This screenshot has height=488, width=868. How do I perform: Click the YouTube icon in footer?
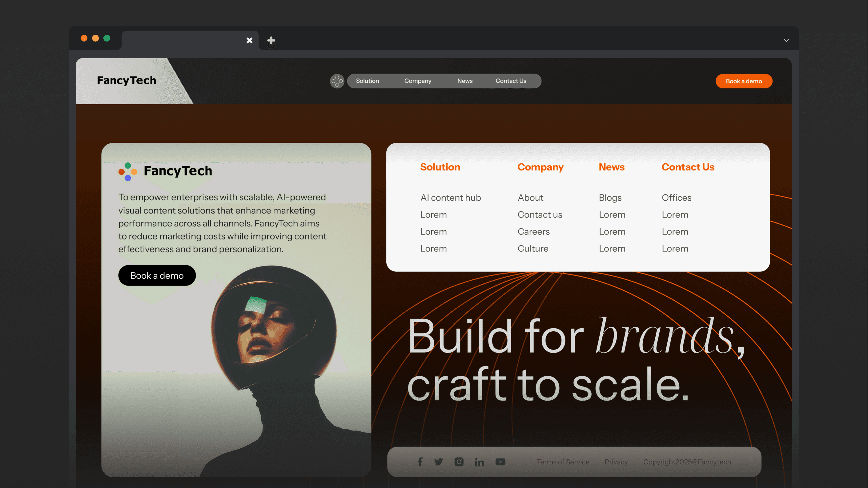pyautogui.click(x=500, y=462)
